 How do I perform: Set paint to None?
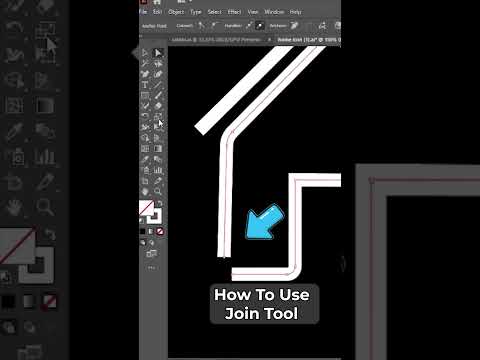(x=160, y=231)
